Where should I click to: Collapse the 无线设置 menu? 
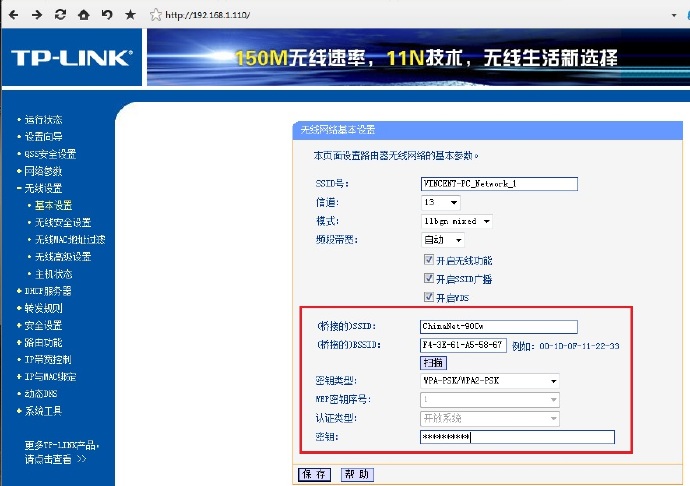point(43,188)
